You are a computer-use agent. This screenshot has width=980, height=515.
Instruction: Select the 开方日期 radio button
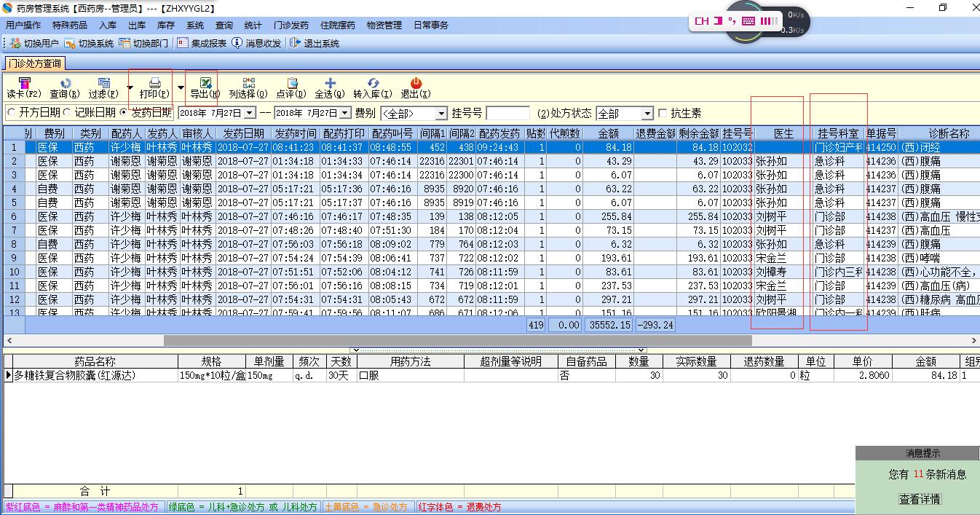[x=11, y=113]
